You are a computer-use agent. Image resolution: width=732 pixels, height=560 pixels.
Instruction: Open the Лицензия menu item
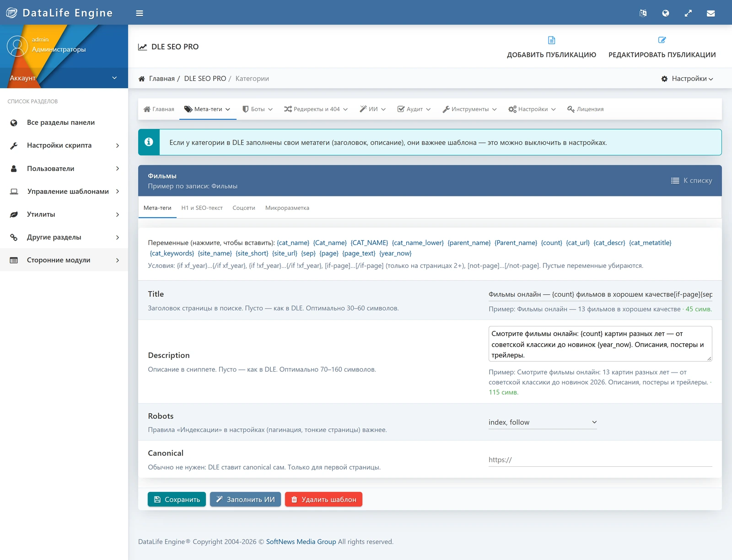click(x=586, y=109)
